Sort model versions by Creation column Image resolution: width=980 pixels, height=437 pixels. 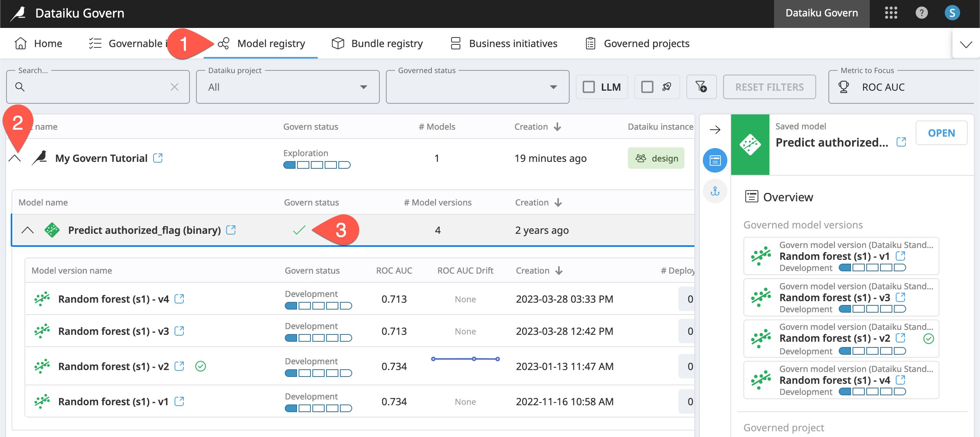tap(559, 271)
